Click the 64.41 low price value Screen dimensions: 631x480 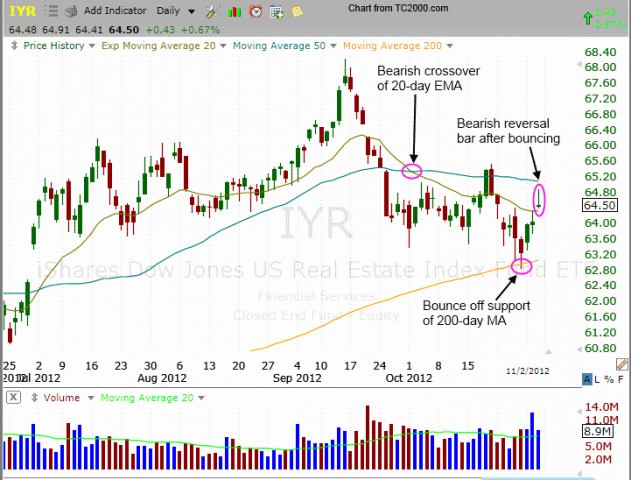[89, 30]
